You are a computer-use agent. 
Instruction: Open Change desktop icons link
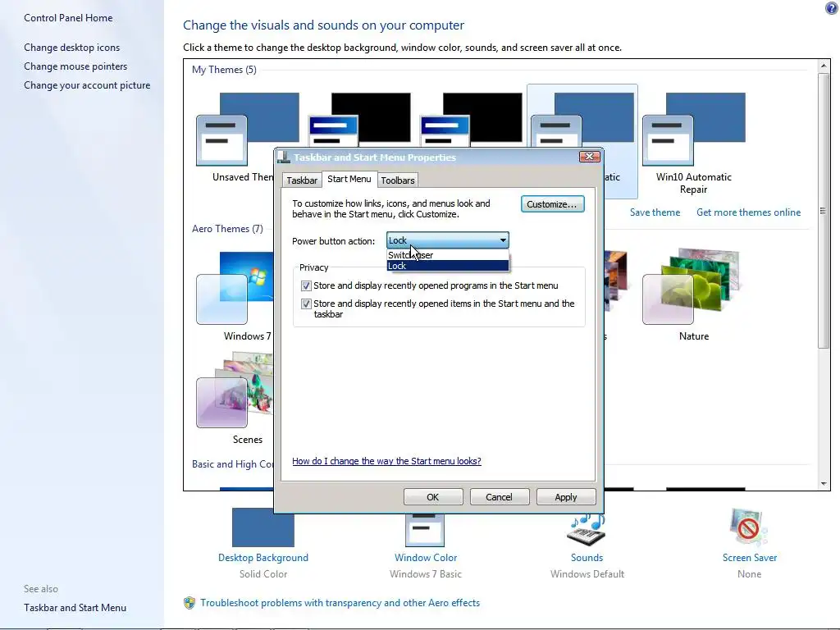click(72, 48)
